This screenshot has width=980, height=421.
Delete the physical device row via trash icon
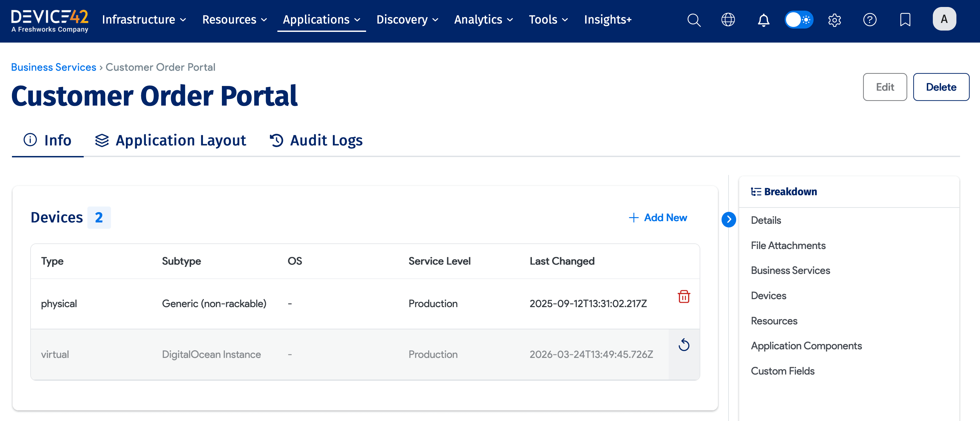coord(684,296)
